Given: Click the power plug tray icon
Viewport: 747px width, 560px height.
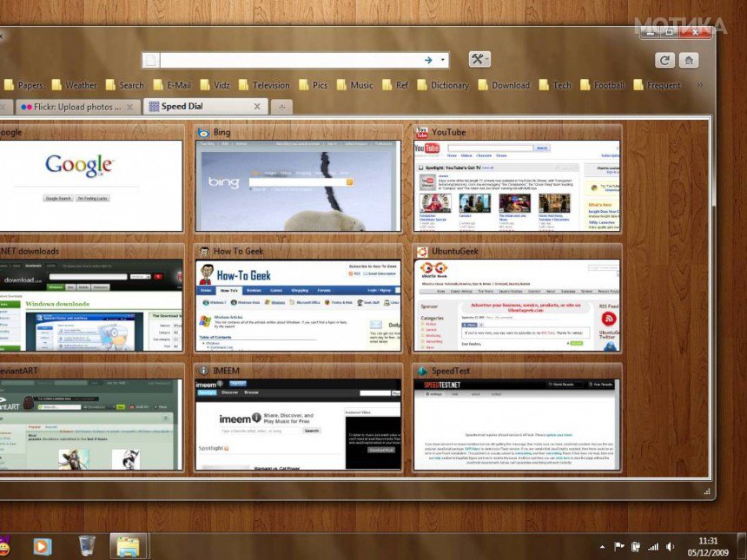Looking at the screenshot, I should (636, 547).
